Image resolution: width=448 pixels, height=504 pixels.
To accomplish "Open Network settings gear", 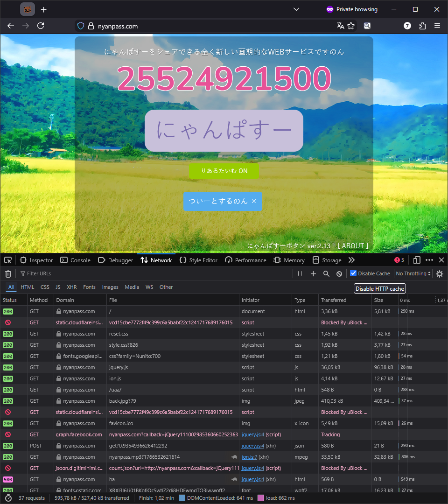I will coord(440,273).
